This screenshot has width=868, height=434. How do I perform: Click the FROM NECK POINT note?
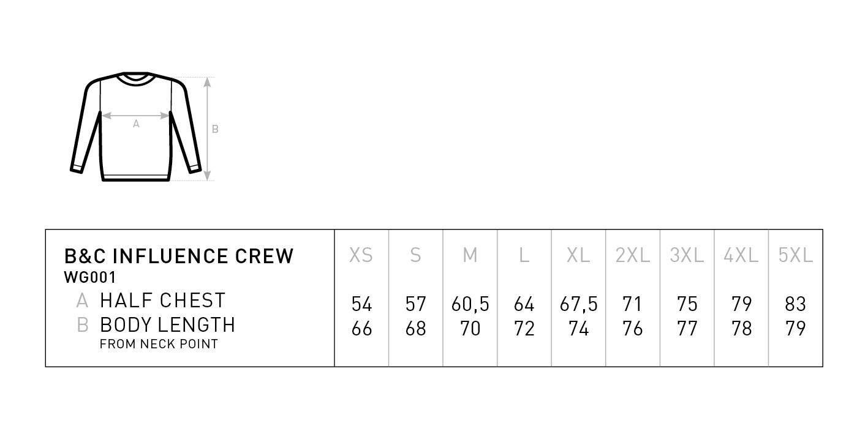click(x=159, y=344)
